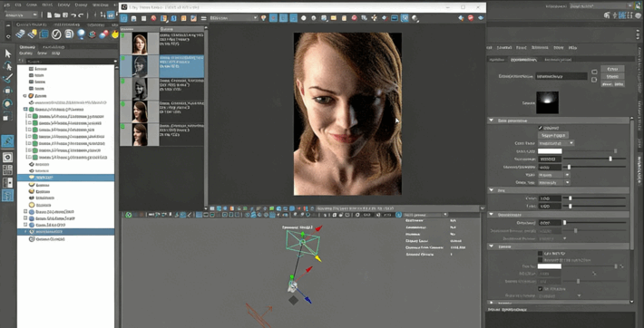Image resolution: width=644 pixels, height=328 pixels.
Task: Click the button just below the checked checkbox
Action: click(552, 135)
